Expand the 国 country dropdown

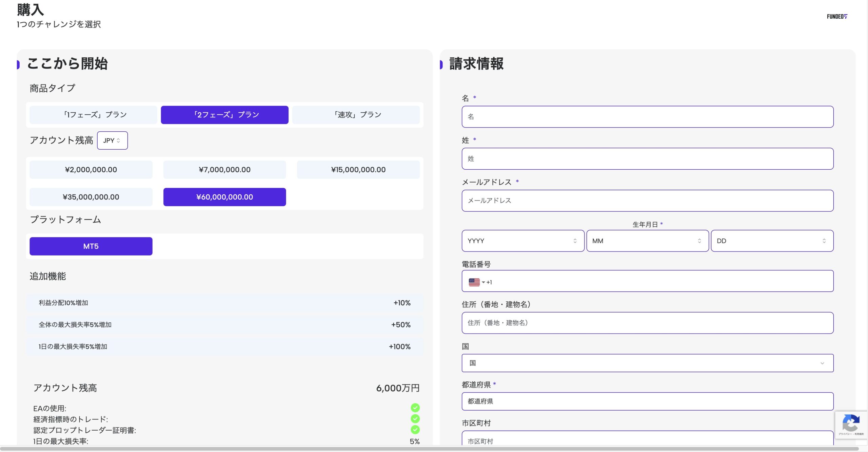click(647, 363)
